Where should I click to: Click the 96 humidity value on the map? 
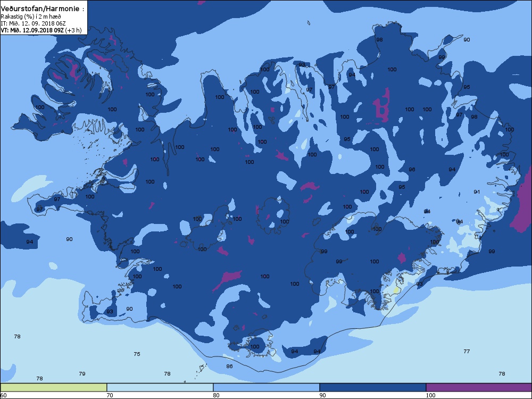tap(412, 169)
